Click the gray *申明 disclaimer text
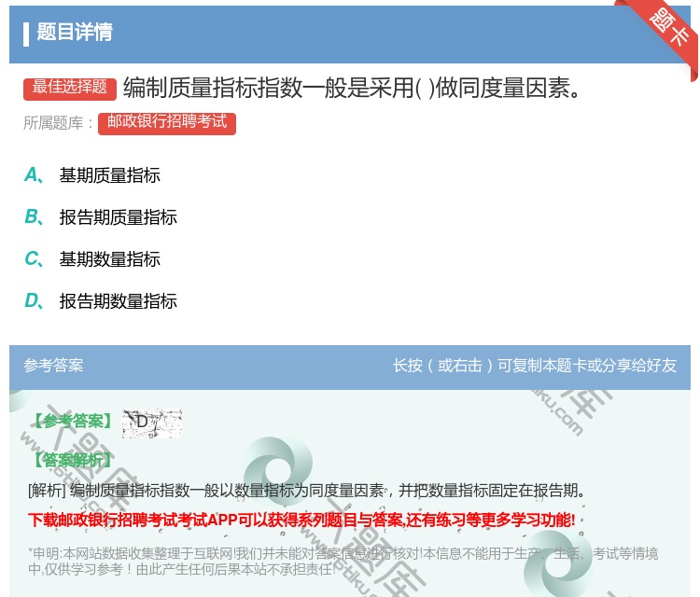Image resolution: width=700 pixels, height=597 pixels. (x=343, y=561)
